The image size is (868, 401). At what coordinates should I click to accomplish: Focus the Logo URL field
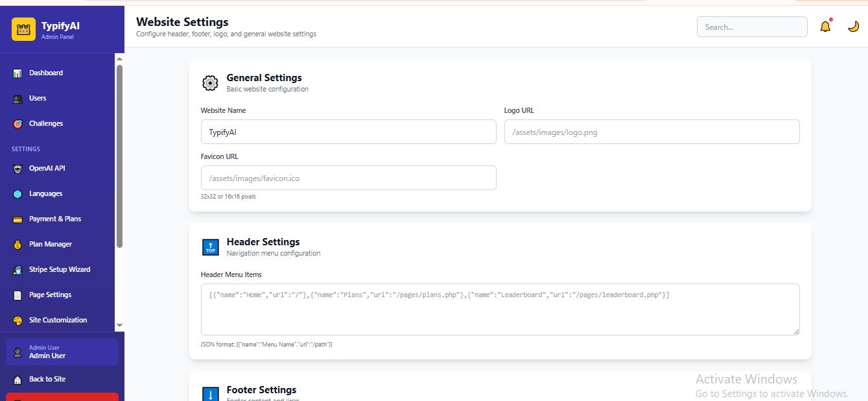(651, 132)
